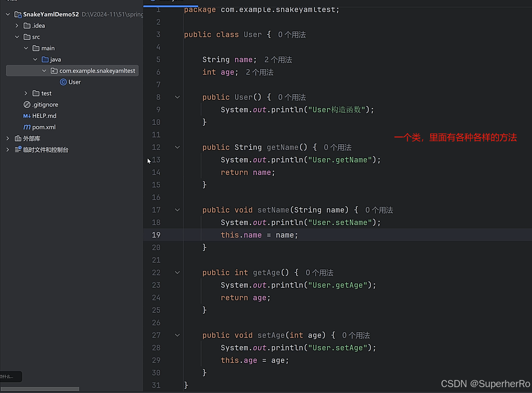532x393 pixels.
Task: Select the .gitignore file icon
Action: tap(27, 104)
